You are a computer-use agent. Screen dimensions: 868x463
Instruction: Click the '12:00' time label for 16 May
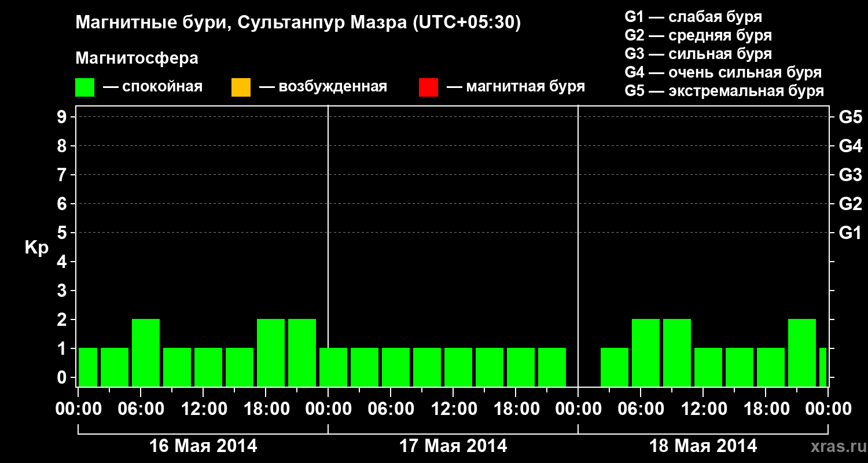(x=203, y=409)
